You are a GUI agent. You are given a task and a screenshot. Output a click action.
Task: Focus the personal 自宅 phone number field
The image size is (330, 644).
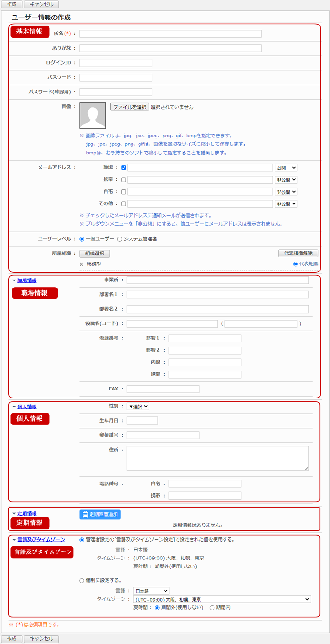(x=205, y=484)
